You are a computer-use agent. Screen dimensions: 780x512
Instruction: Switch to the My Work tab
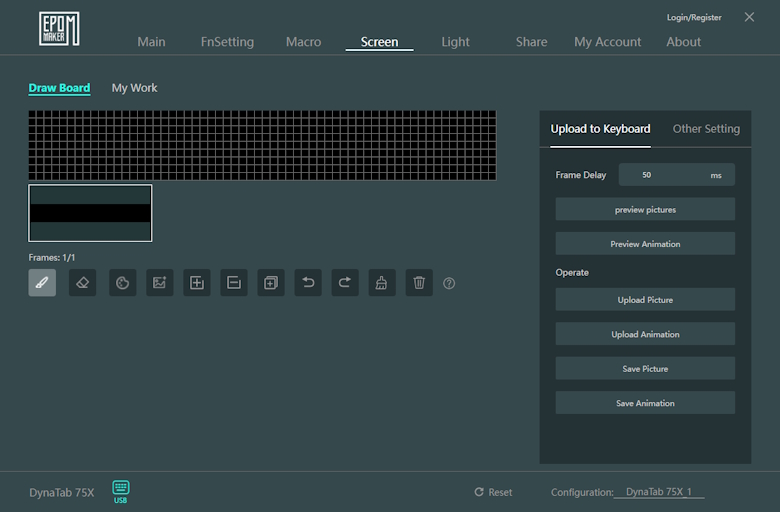134,88
